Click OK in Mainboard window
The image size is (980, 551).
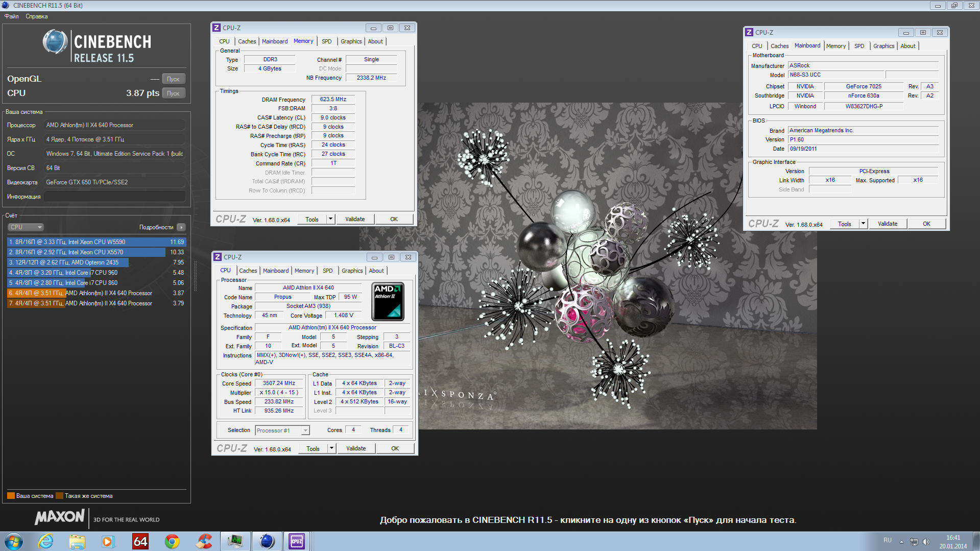point(927,224)
